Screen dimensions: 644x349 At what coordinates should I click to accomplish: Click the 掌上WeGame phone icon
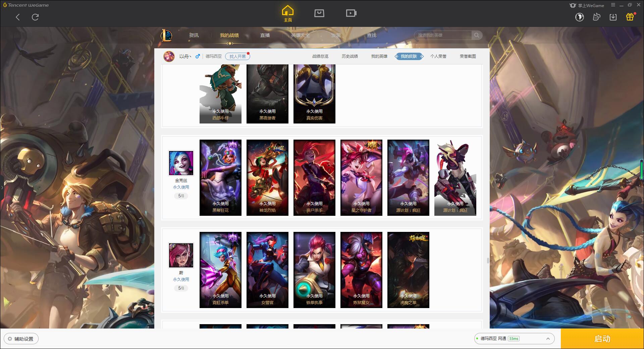pos(573,5)
